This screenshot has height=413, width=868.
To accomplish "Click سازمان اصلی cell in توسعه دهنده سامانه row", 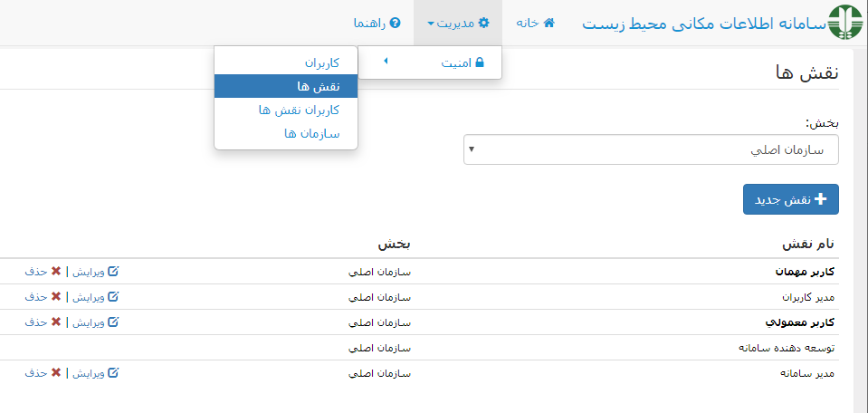I will [380, 348].
